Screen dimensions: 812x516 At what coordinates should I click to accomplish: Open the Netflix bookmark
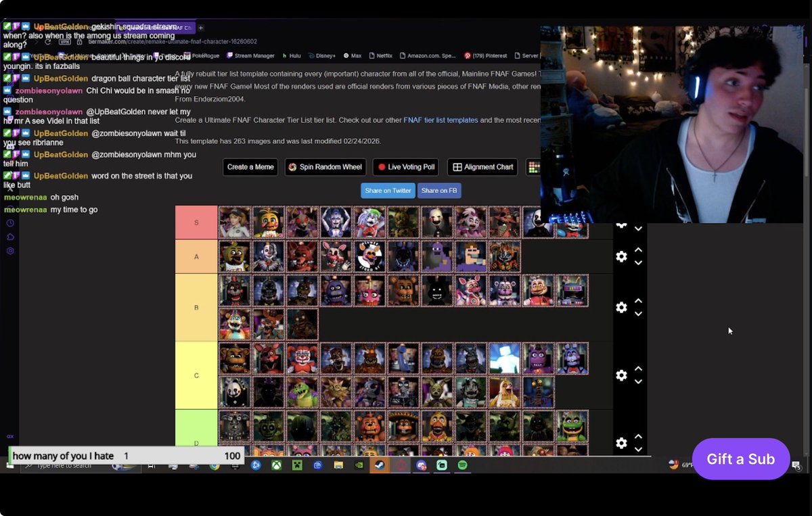pyautogui.click(x=380, y=55)
